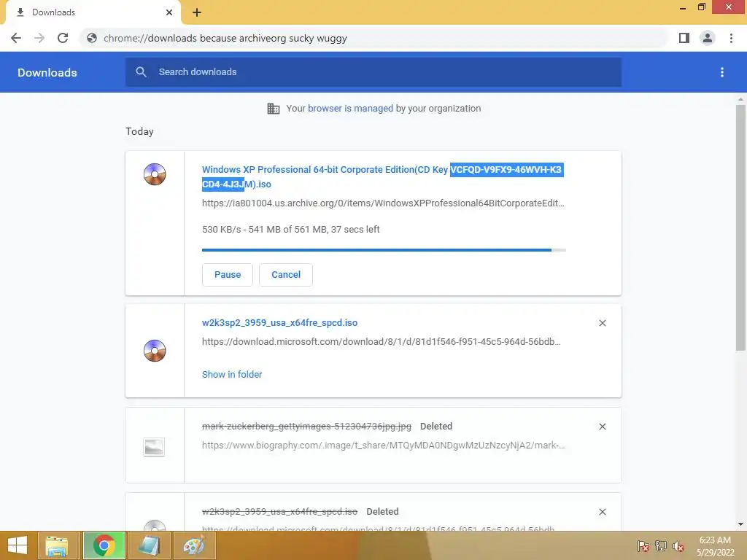Click the globe icon in the address bar
This screenshot has height=560, width=747.
pyautogui.click(x=92, y=38)
